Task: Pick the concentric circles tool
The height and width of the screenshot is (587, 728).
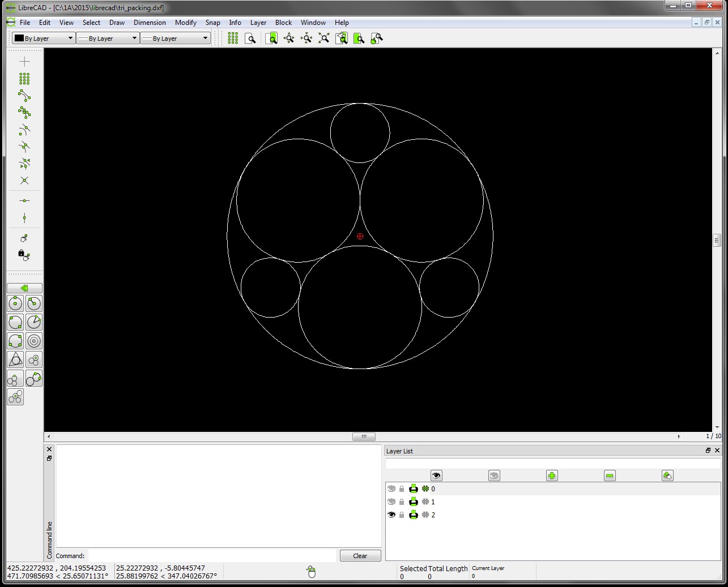Action: point(33,340)
